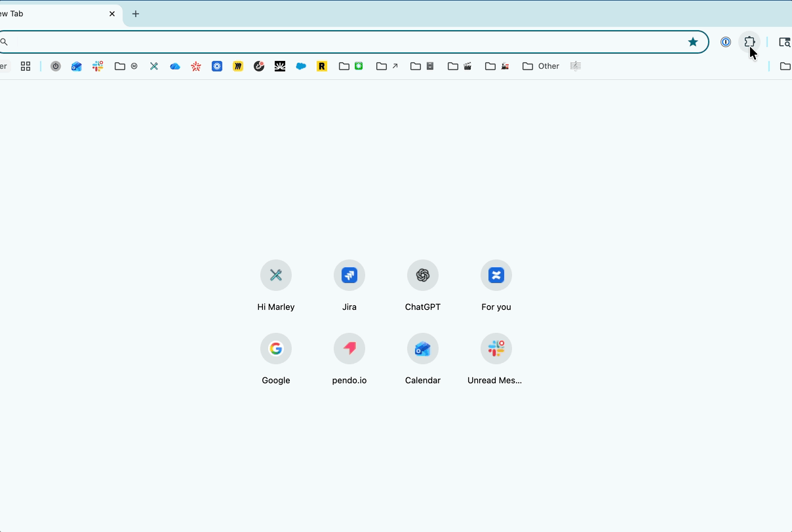
Task: Open the Calendar shortcut tile
Action: tap(423, 349)
